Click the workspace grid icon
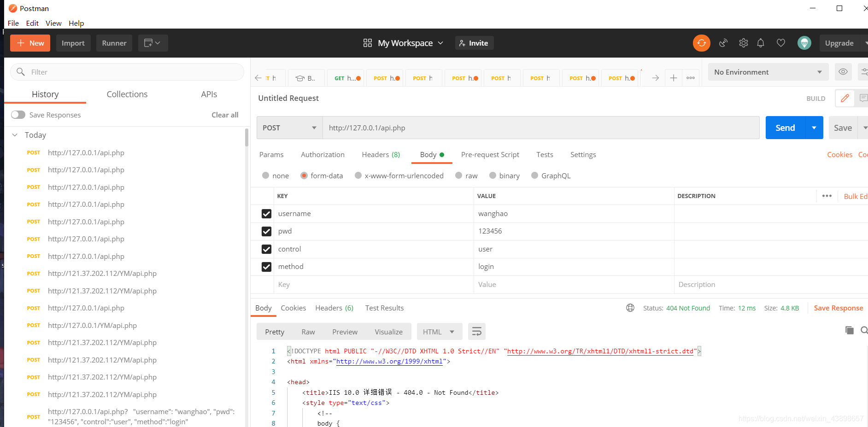Viewport: 868px width, 427px height. pyautogui.click(x=367, y=43)
